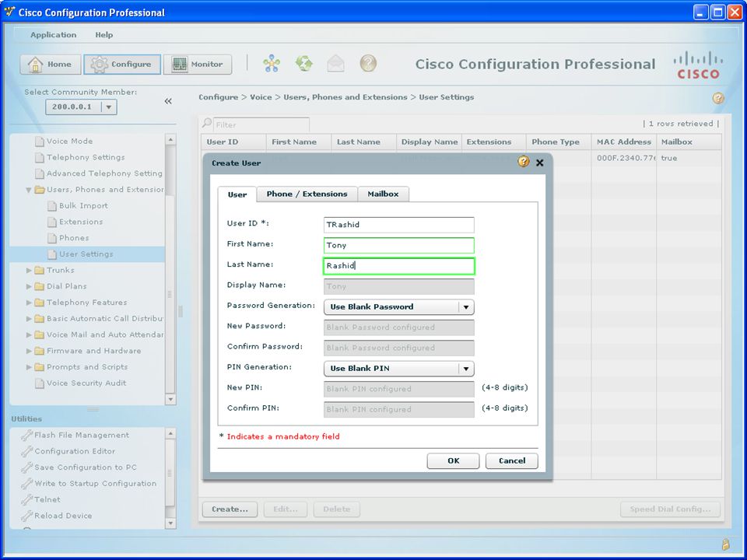Expand the Dial Plans folder
747x560 pixels.
coord(29,287)
